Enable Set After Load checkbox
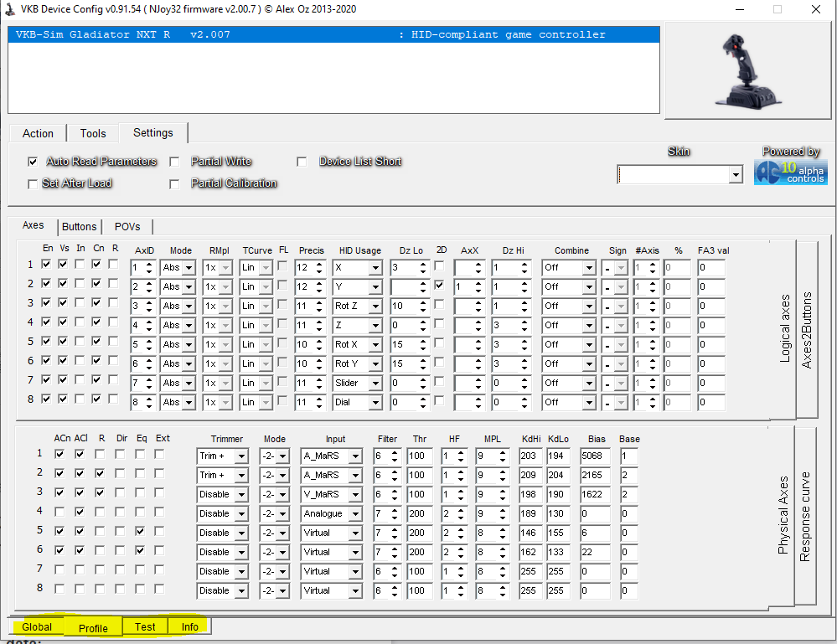 (x=33, y=183)
